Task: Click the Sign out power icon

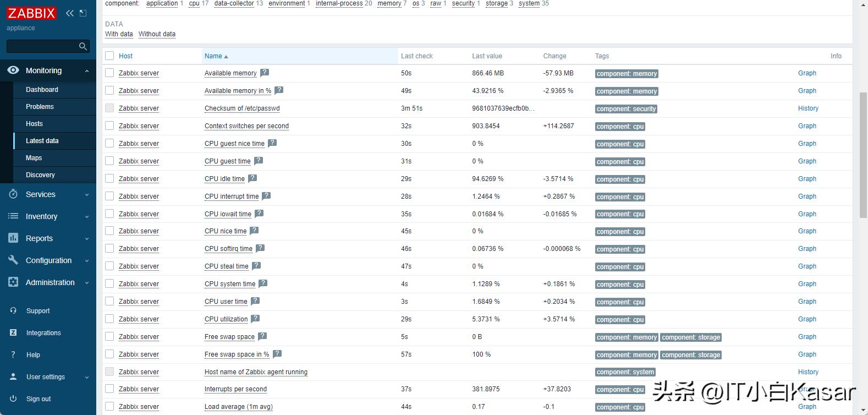Action: coord(13,398)
